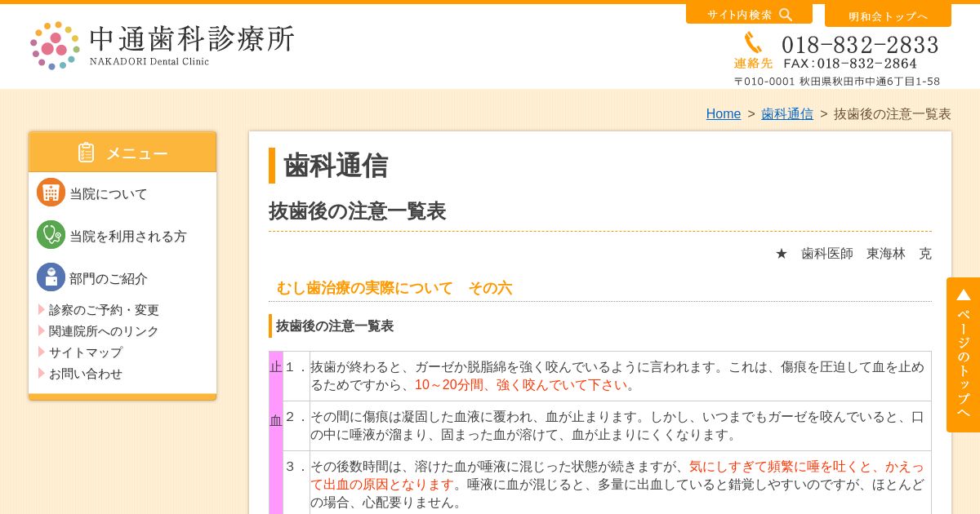Screen dimensions: 980x514
Task: Open 部門のご紹介 menu item
Action: coord(109,279)
